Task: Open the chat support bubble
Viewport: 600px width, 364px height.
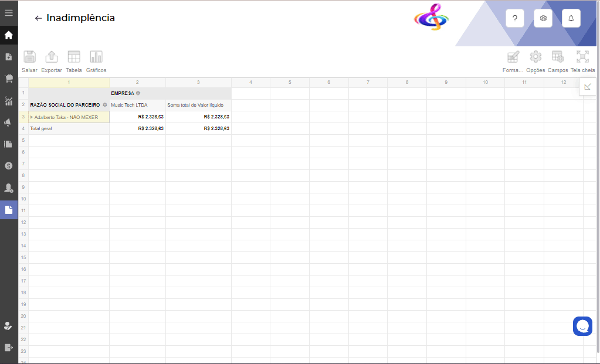Action: [x=582, y=326]
